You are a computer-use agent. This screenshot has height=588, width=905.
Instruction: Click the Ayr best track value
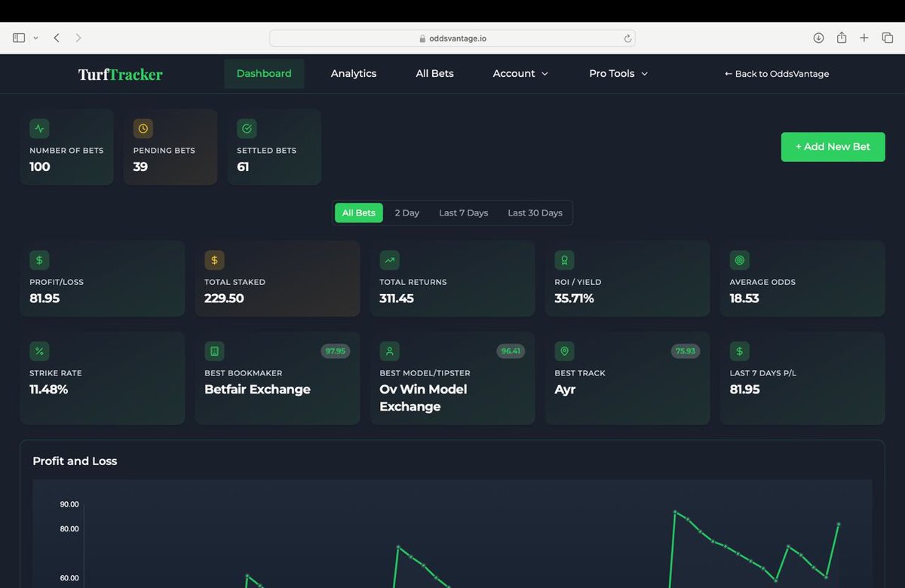(x=565, y=390)
